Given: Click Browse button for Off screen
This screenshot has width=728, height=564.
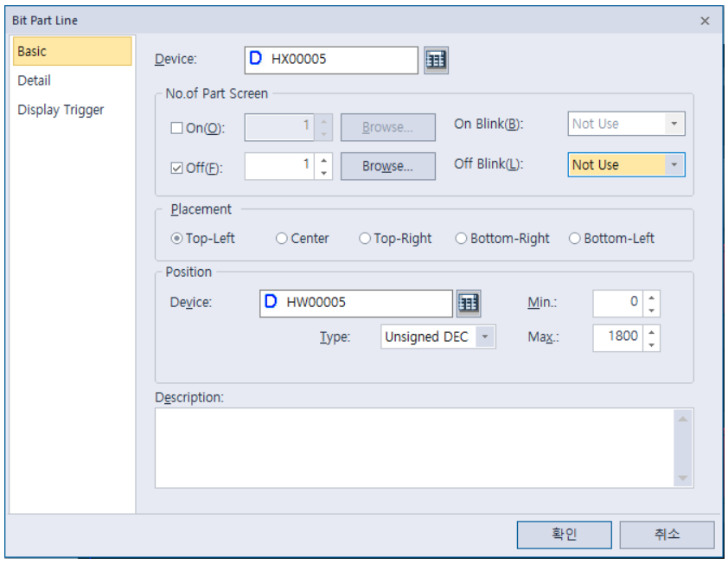Looking at the screenshot, I should [x=387, y=167].
